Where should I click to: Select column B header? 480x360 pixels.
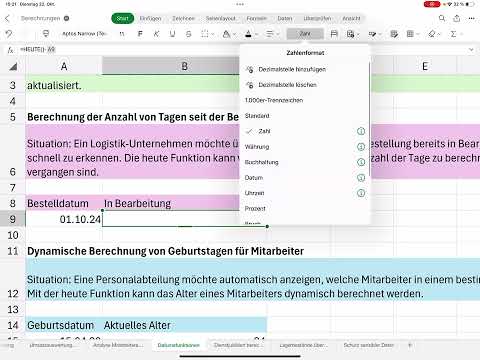point(184,66)
